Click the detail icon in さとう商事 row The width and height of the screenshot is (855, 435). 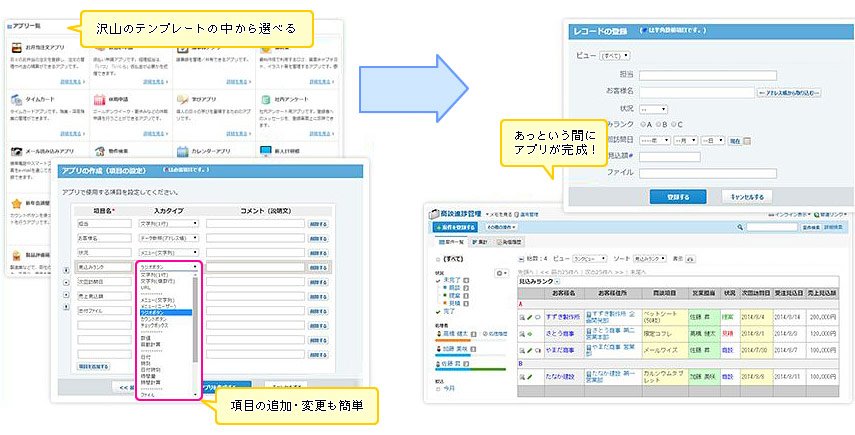(x=522, y=333)
